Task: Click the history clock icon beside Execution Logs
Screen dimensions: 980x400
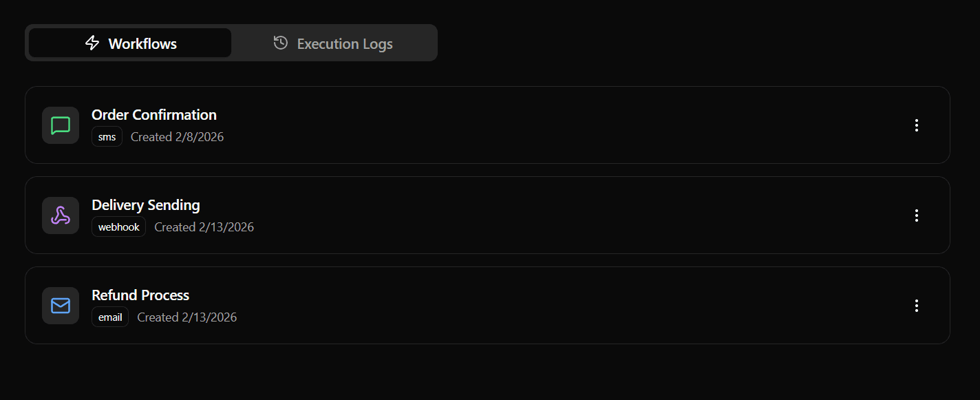Action: coord(279,43)
